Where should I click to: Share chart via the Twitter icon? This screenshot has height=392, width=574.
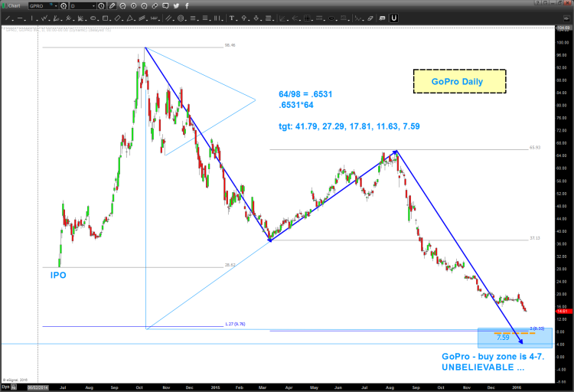click(176, 6)
